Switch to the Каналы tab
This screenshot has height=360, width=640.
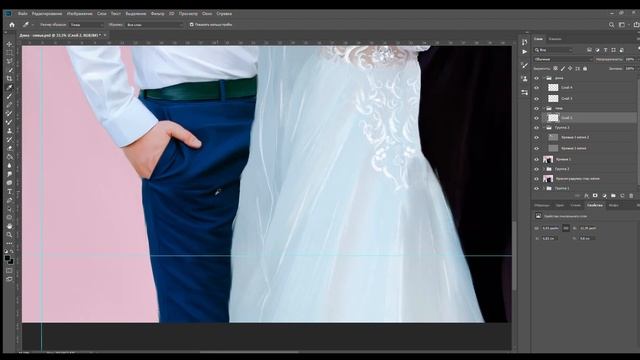555,39
